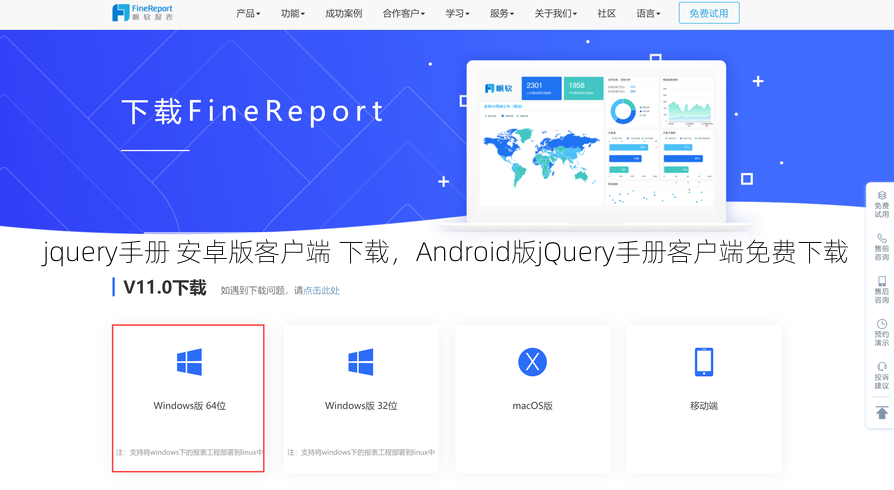Click sidebar 免费试用 layers icon
Viewport: 894px width, 490px height.
click(x=881, y=196)
